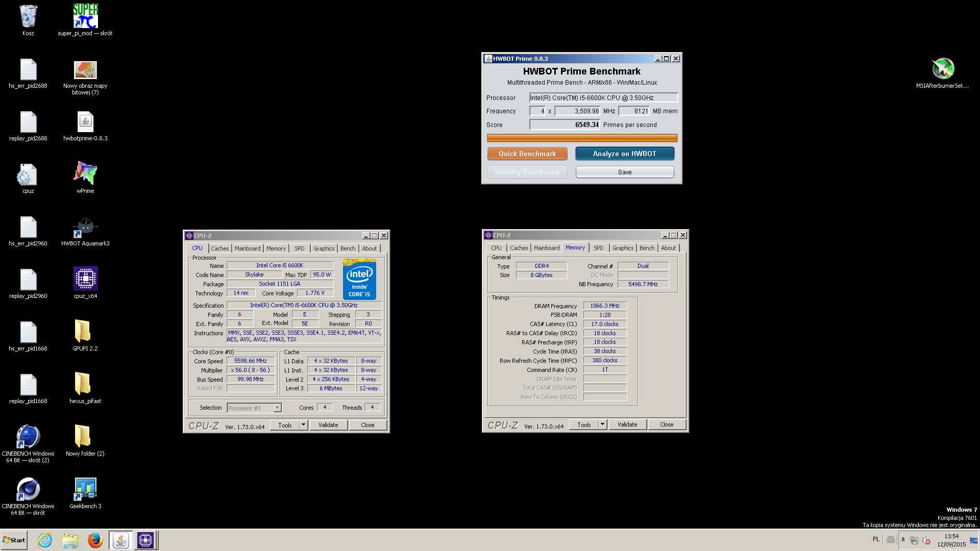Image resolution: width=980 pixels, height=551 pixels.
Task: Open SPD tab in left CPU-Z window
Action: click(300, 248)
